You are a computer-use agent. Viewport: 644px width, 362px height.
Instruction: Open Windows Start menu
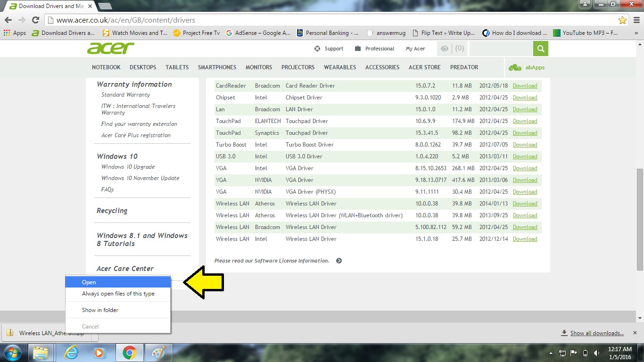(x=13, y=353)
